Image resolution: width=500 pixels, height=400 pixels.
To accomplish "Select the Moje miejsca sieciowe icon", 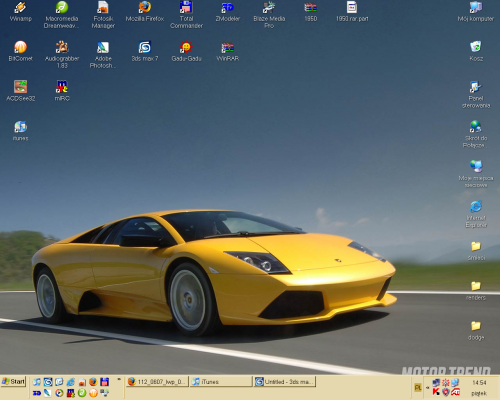I will pos(476,174).
